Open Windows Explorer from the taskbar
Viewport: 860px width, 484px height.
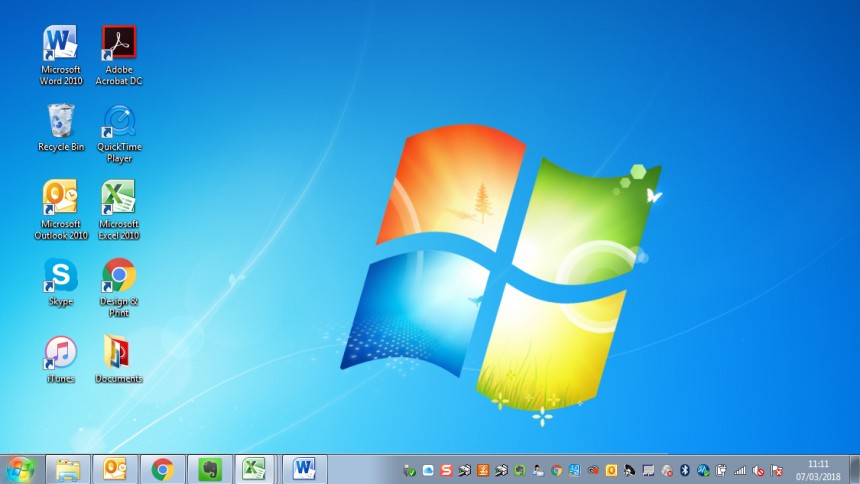click(x=67, y=470)
